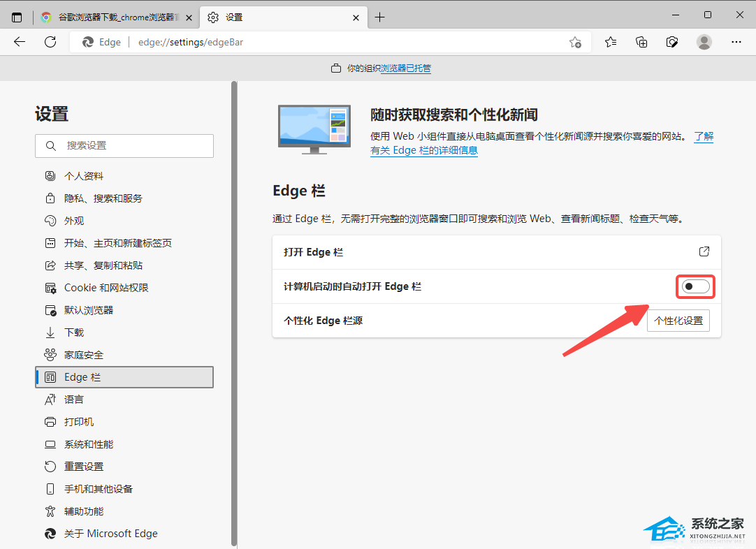Open the Edge settings menu (三点图标)
Viewport: 756px width, 549px height.
click(x=736, y=42)
